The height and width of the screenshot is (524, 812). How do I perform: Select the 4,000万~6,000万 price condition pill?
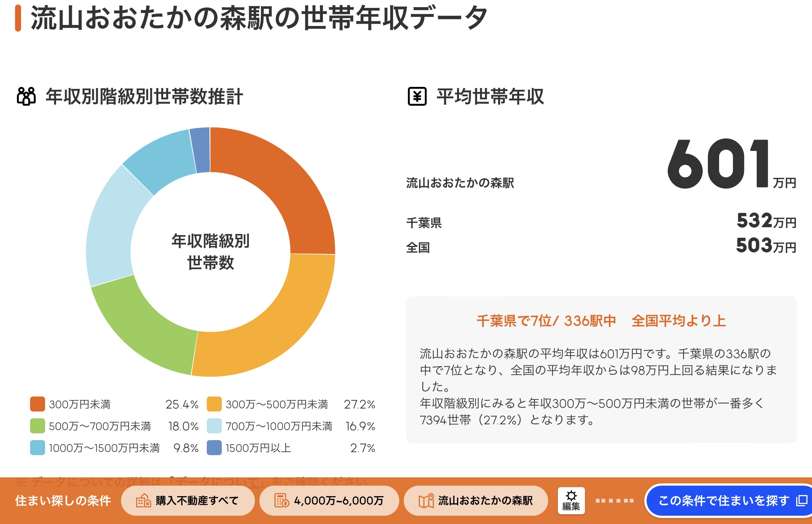(329, 501)
